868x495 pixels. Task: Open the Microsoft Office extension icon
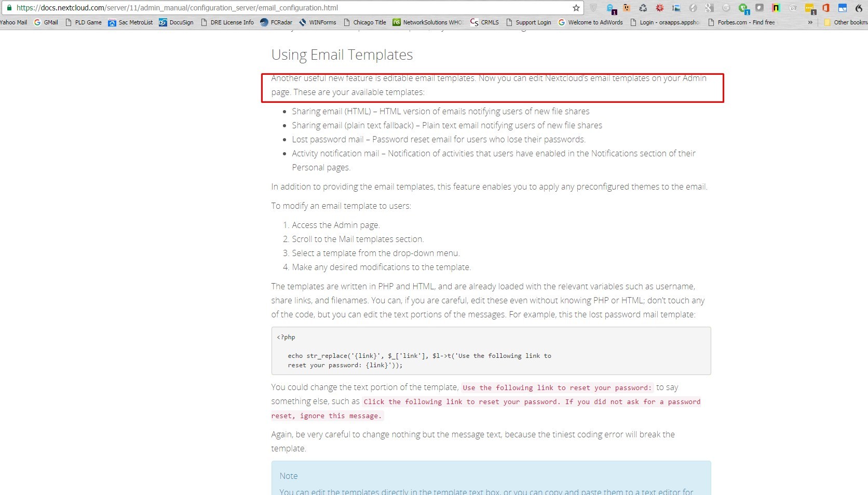point(826,8)
